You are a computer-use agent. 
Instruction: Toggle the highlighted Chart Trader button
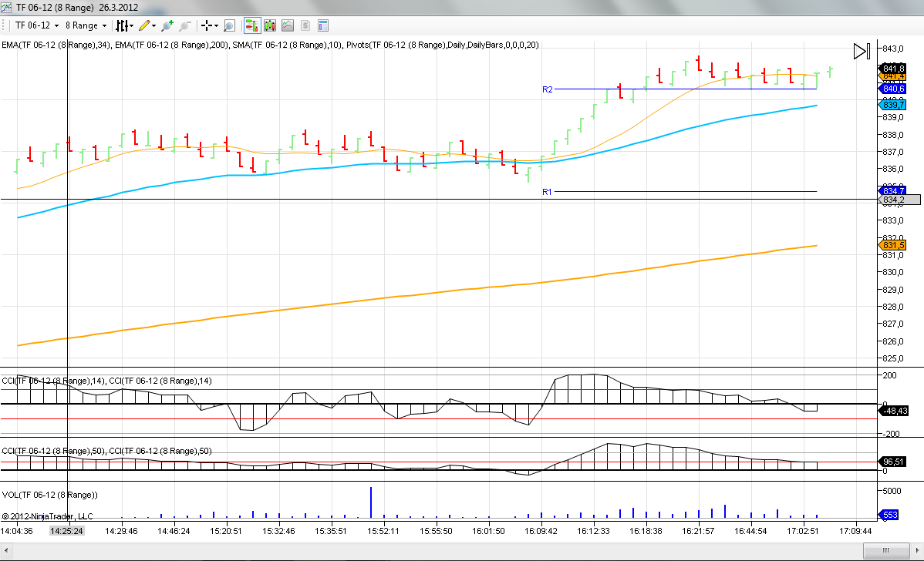(x=252, y=25)
